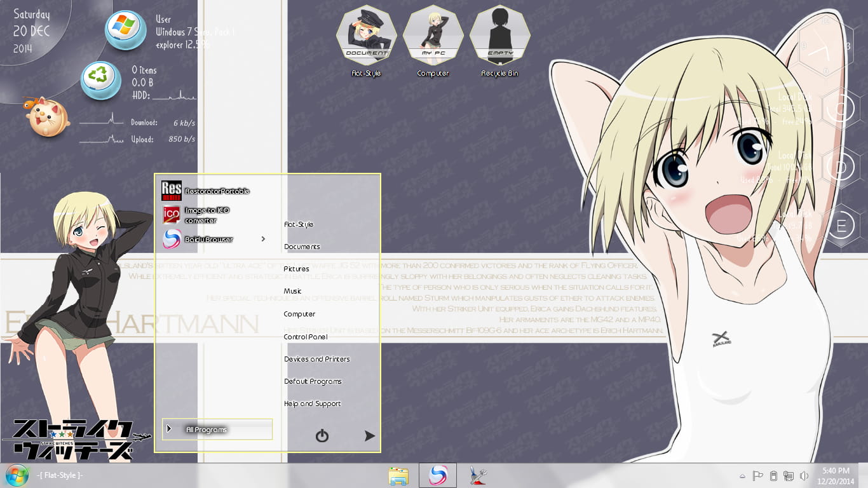
Task: Open the volume speaker icon
Action: click(804, 476)
